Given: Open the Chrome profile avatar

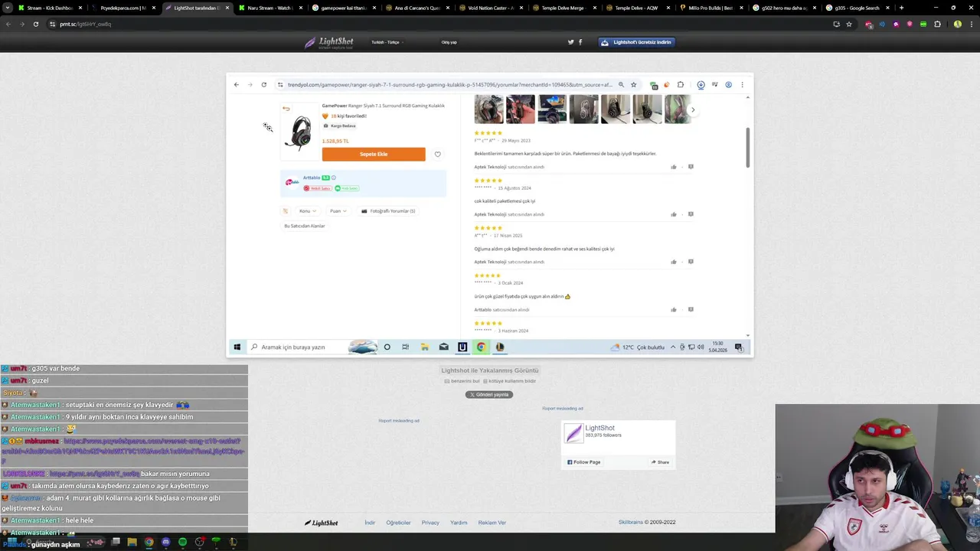Looking at the screenshot, I should [957, 24].
